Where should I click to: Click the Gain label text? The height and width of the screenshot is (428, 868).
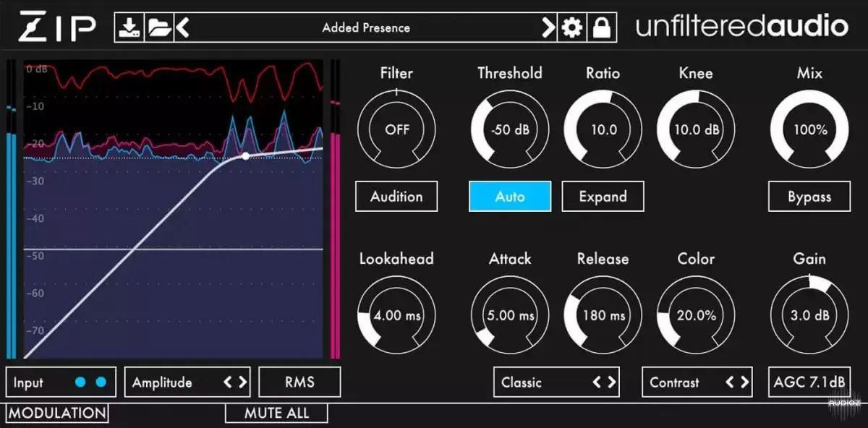[x=809, y=259]
